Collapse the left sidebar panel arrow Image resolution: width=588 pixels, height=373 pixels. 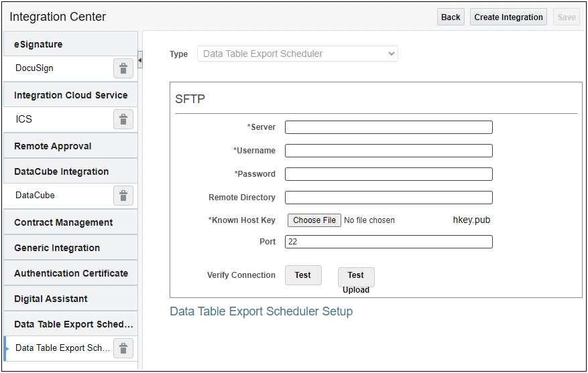pos(140,60)
